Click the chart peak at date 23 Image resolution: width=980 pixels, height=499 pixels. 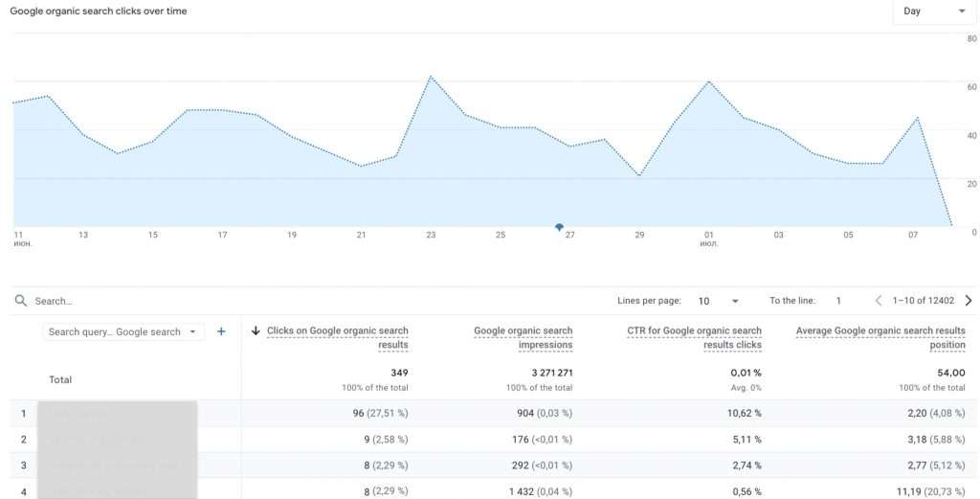click(x=431, y=77)
